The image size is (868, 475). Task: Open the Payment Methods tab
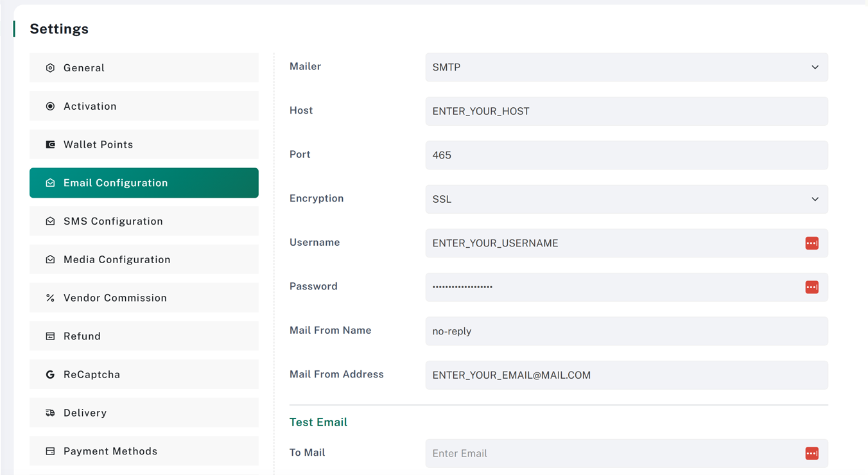144,451
